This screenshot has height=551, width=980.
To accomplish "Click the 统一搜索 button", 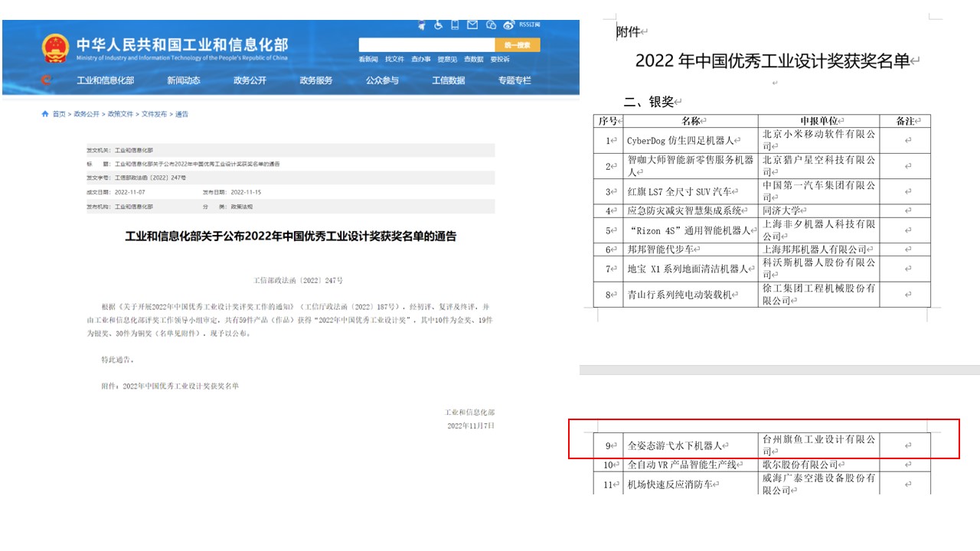I will point(518,44).
